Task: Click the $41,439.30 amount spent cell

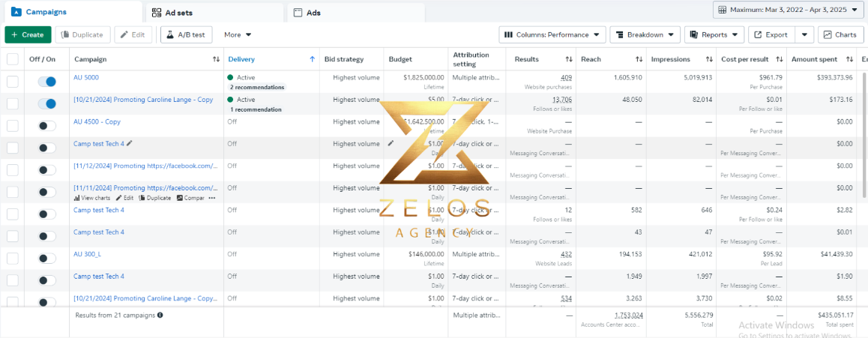Action: (836, 255)
